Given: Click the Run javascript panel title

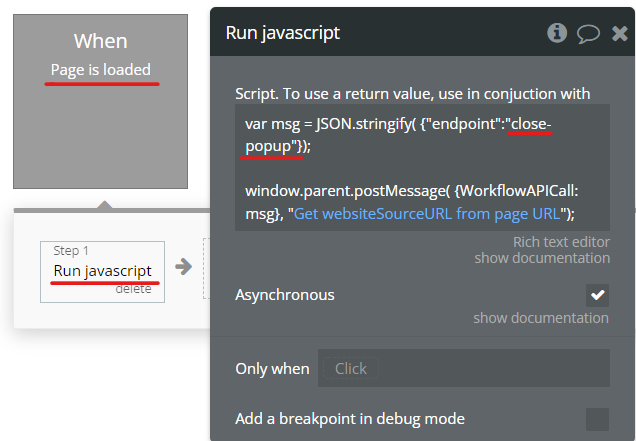Looking at the screenshot, I should 281,33.
